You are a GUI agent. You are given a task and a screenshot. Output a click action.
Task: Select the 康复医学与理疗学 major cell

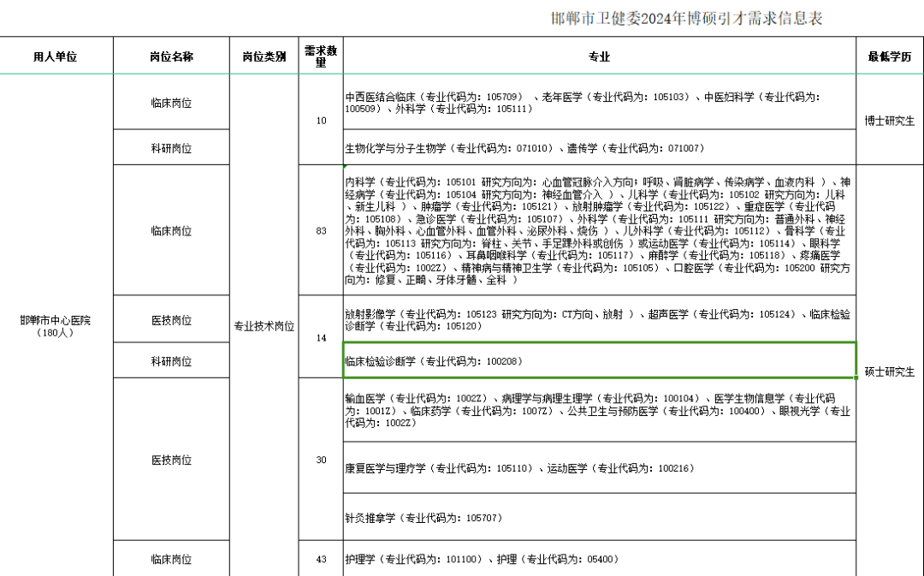tap(599, 468)
